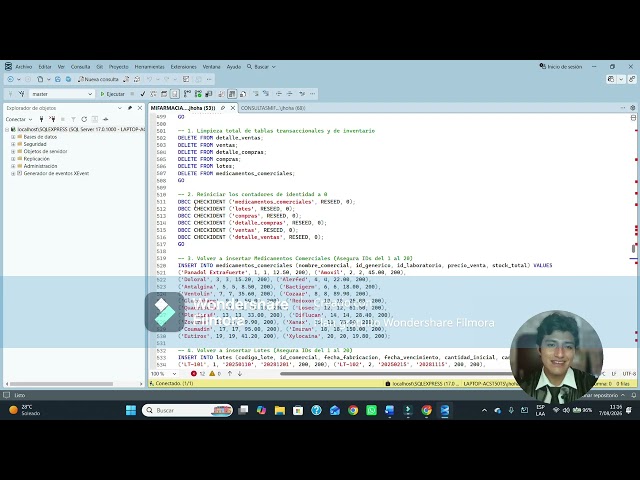Image resolution: width=640 pixels, height=480 pixels.
Task: Click the uncomment selected lines icon
Action: coord(266,94)
